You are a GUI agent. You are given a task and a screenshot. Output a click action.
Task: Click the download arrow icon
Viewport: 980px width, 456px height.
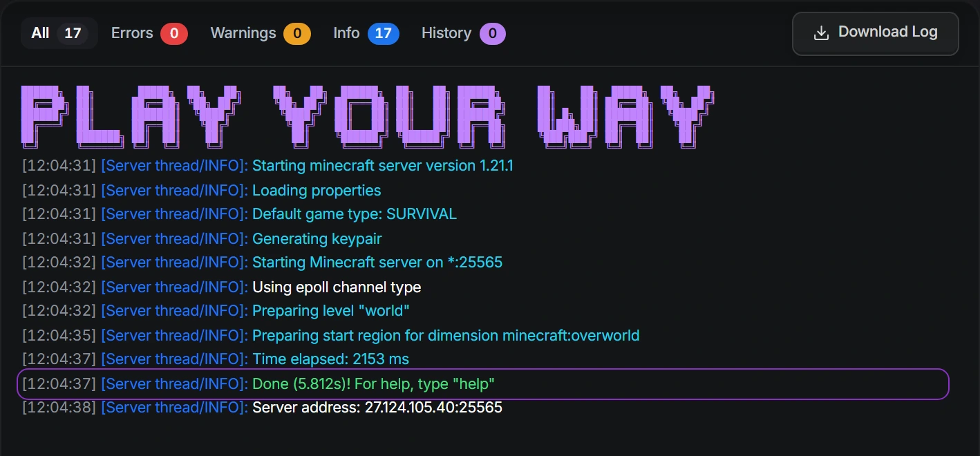821,33
